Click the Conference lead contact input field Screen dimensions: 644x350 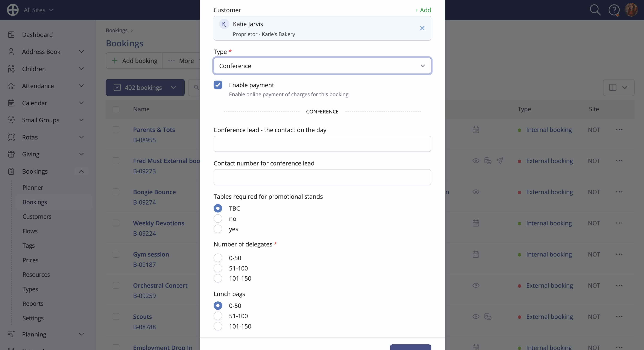(x=322, y=144)
